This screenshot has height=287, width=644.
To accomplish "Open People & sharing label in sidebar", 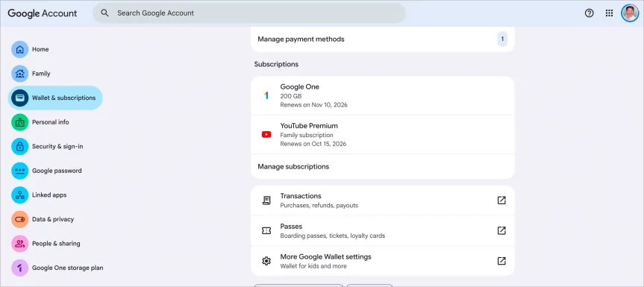I will click(56, 244).
